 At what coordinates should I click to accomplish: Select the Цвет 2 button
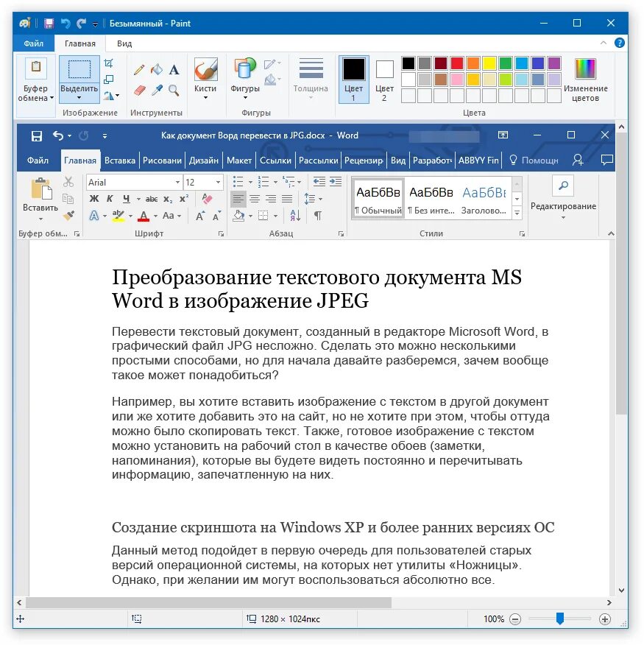[x=384, y=80]
